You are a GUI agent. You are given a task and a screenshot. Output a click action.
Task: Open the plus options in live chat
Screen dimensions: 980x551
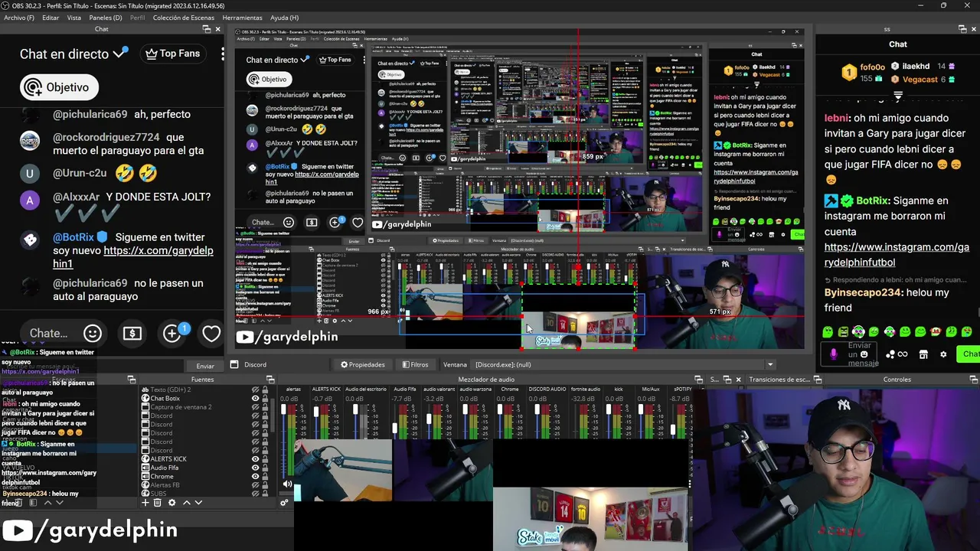tap(172, 333)
